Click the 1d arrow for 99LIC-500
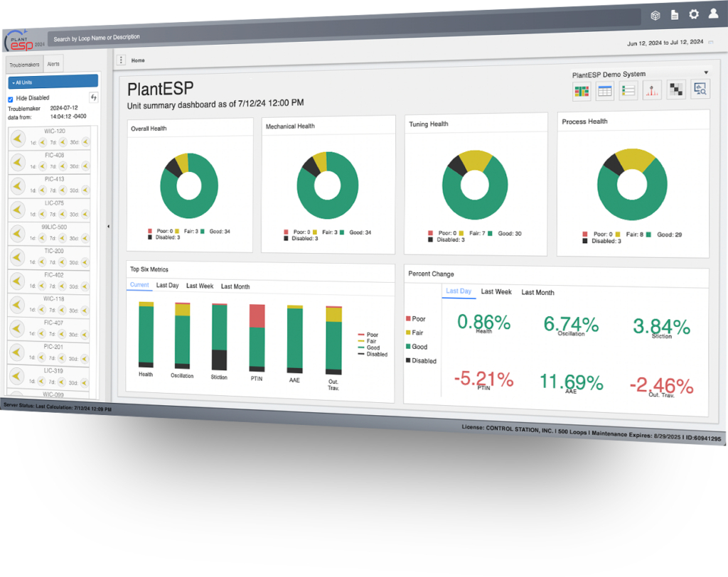 pos(42,237)
